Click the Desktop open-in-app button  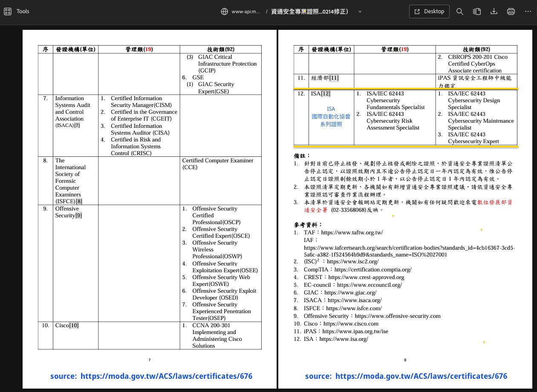[x=429, y=12]
